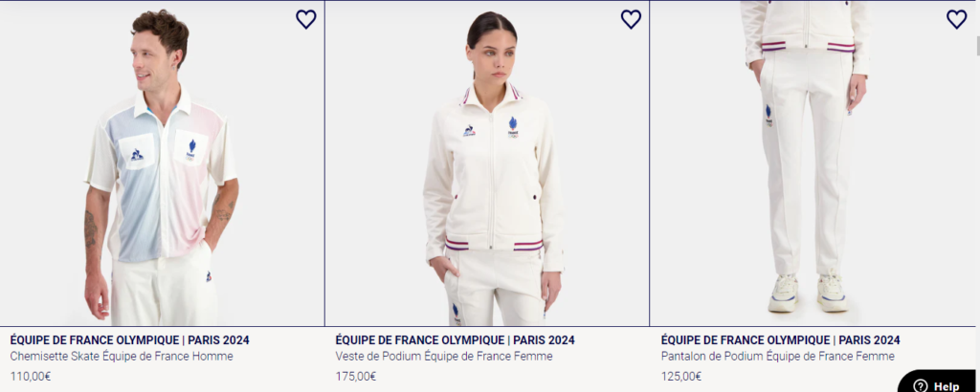Toggle wishlist heart on Pantalon de Podium
980x392 pixels.
[956, 19]
